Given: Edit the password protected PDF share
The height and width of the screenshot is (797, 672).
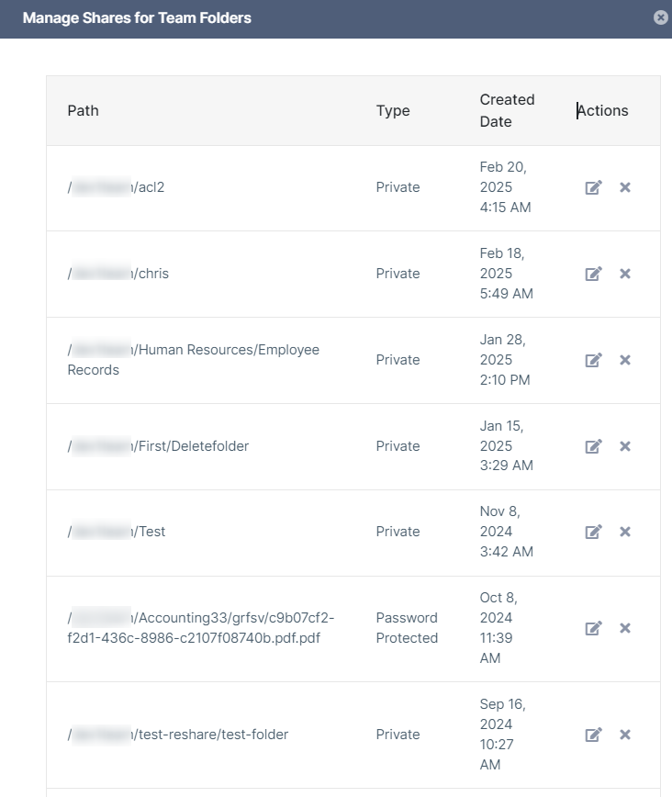Looking at the screenshot, I should point(594,628).
